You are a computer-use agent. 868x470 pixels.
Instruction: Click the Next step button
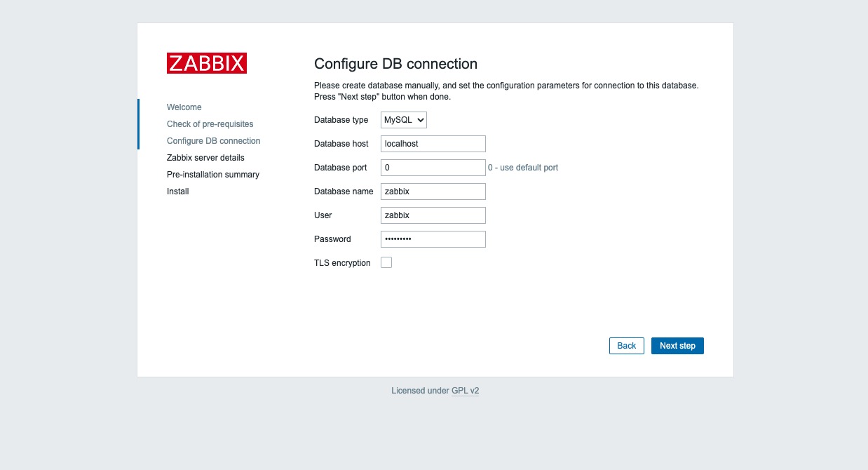[x=677, y=346]
